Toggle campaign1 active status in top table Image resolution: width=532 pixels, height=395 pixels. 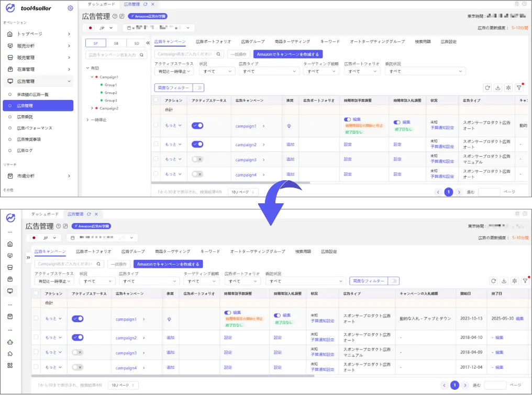(197, 126)
